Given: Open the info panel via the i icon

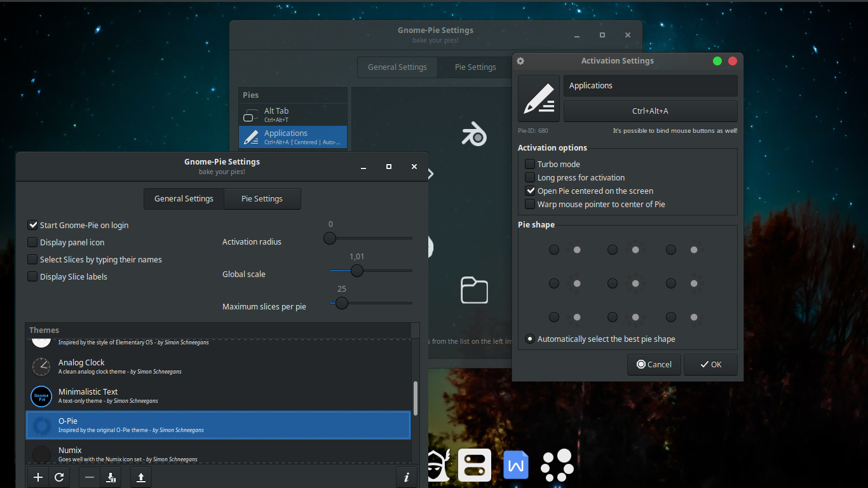Looking at the screenshot, I should point(407,477).
